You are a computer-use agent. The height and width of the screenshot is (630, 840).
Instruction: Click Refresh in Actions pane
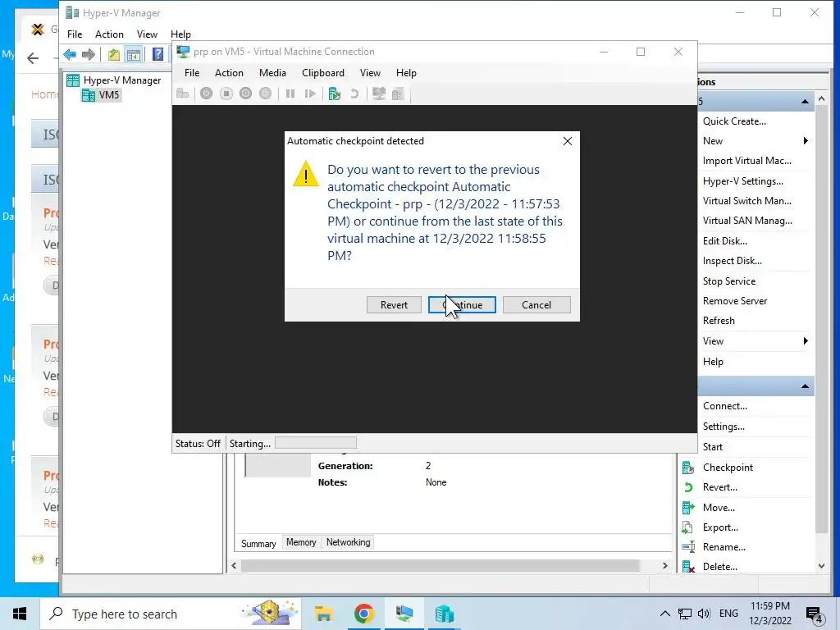pos(719,321)
